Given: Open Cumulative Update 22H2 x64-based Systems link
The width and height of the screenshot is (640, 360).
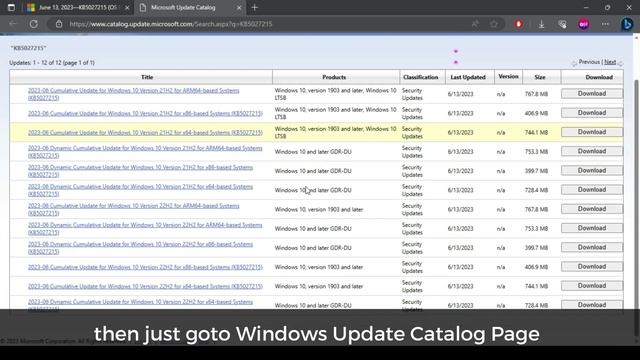Looking at the screenshot, I should 145,286.
